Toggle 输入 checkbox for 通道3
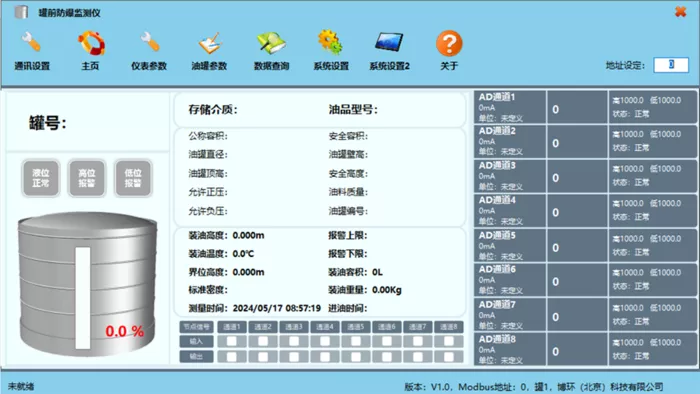 (x=294, y=341)
